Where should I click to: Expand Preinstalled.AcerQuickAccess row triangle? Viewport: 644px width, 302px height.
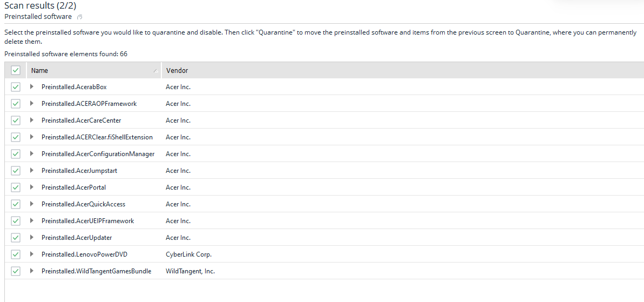pyautogui.click(x=32, y=204)
